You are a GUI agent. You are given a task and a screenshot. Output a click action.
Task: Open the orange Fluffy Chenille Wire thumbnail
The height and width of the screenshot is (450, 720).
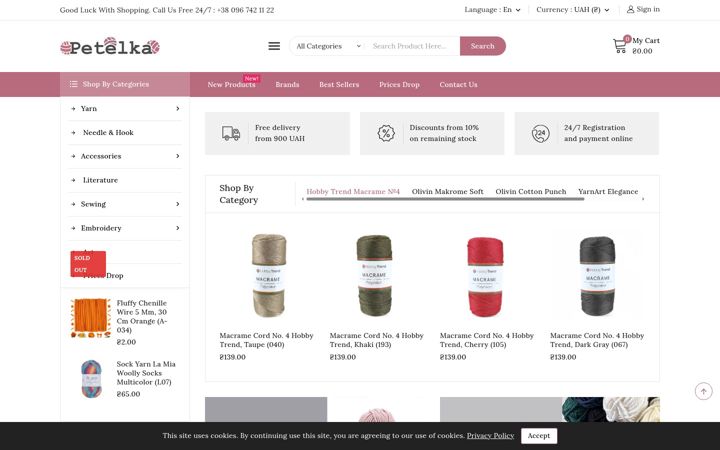91,318
